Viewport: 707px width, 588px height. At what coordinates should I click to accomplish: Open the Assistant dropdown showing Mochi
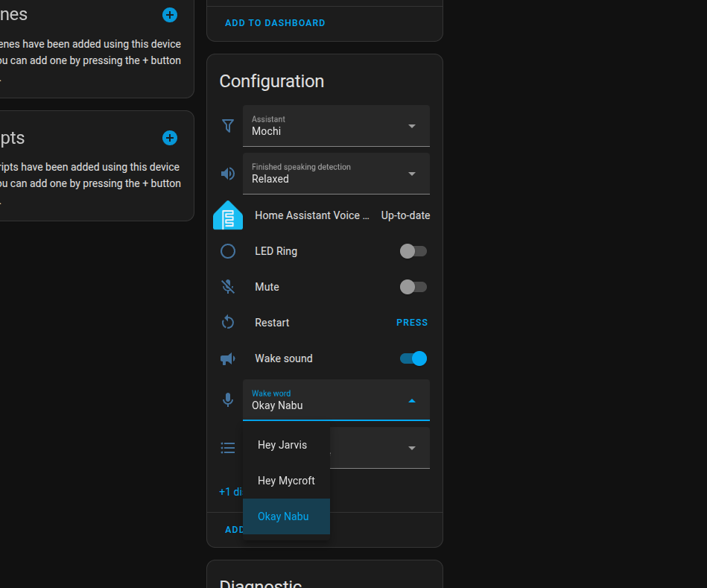point(336,126)
